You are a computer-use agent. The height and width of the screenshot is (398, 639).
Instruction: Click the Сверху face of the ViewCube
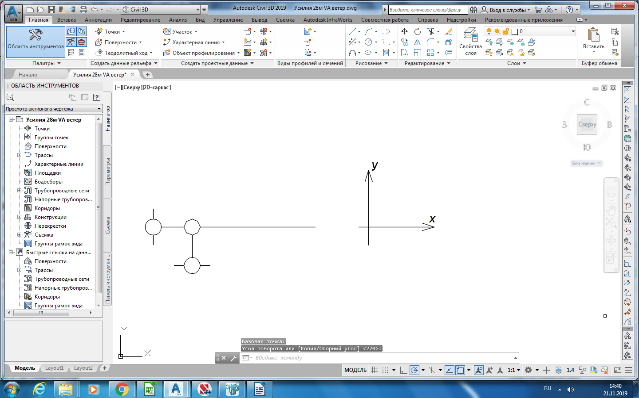(x=587, y=124)
